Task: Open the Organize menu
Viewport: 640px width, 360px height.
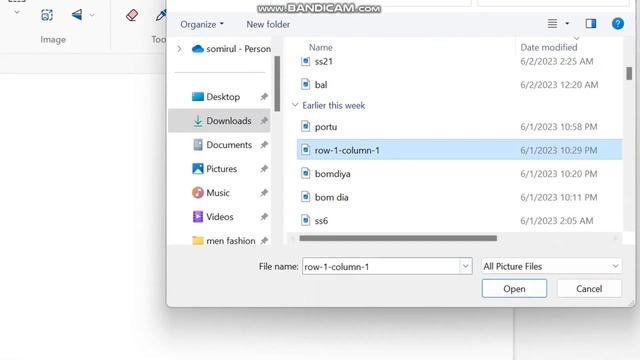Action: click(202, 24)
